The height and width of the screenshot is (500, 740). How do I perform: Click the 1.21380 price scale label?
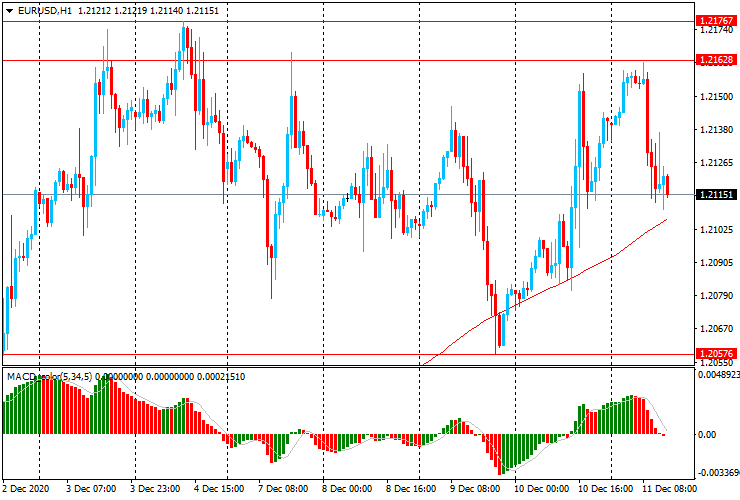pos(716,129)
